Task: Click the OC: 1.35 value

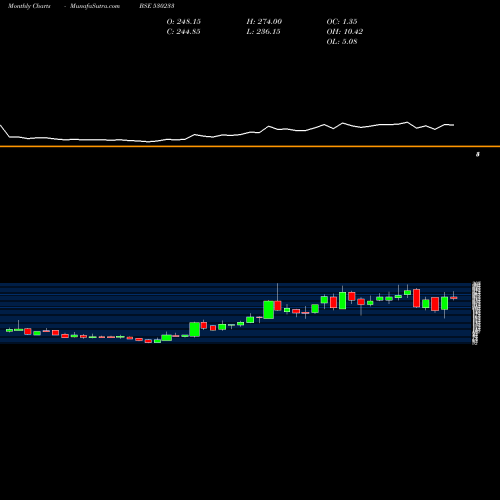Action: [342, 22]
